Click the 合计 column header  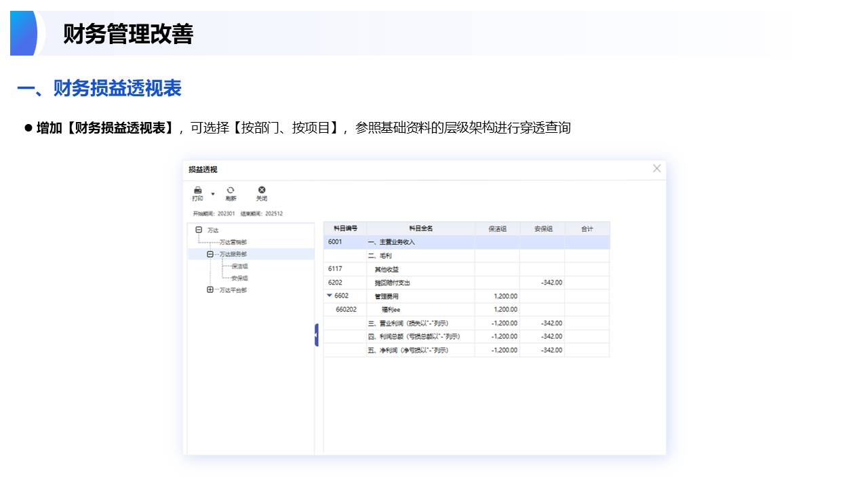point(587,229)
